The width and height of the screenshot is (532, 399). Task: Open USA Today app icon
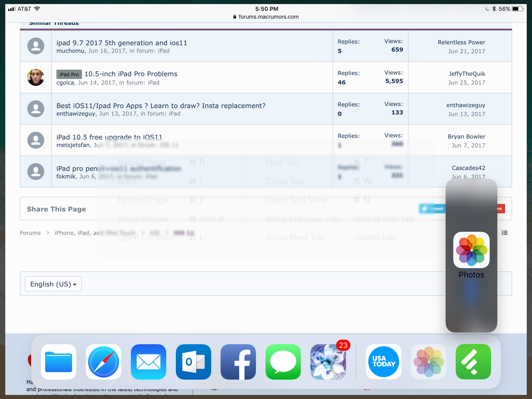pos(383,361)
